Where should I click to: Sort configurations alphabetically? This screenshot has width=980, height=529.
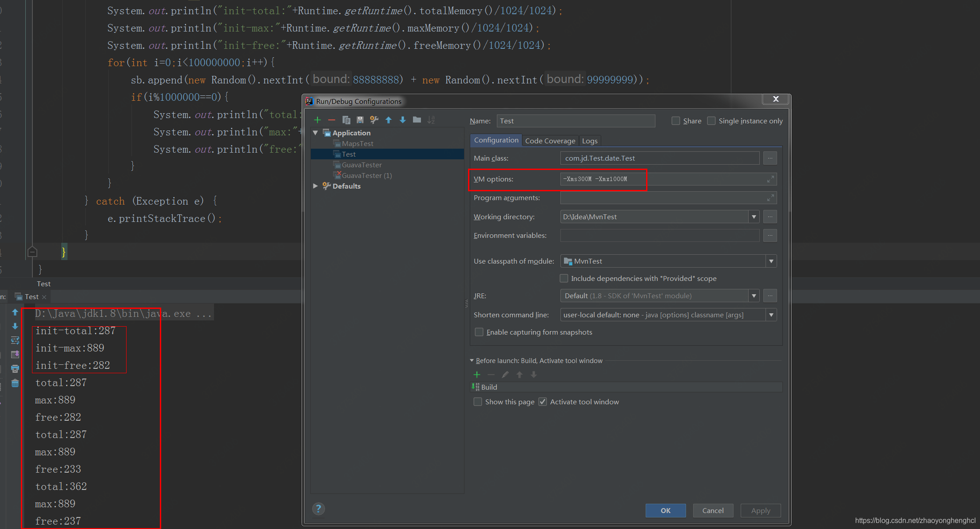click(431, 120)
